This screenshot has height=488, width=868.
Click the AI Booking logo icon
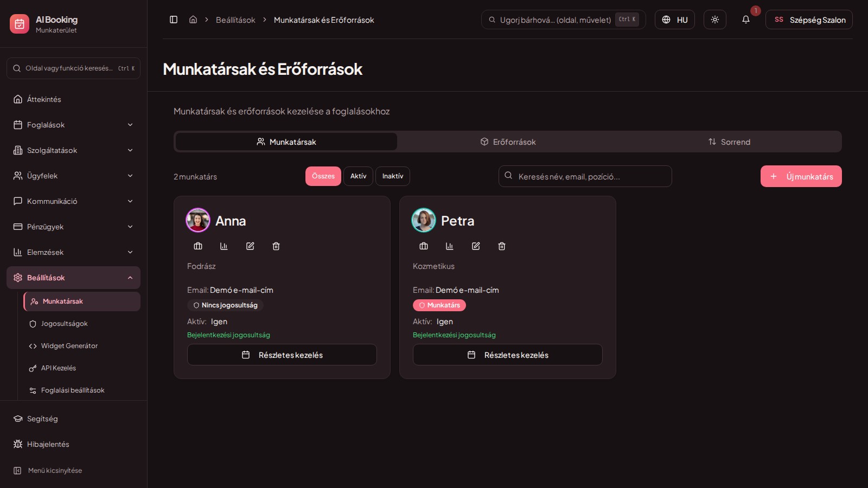point(20,24)
